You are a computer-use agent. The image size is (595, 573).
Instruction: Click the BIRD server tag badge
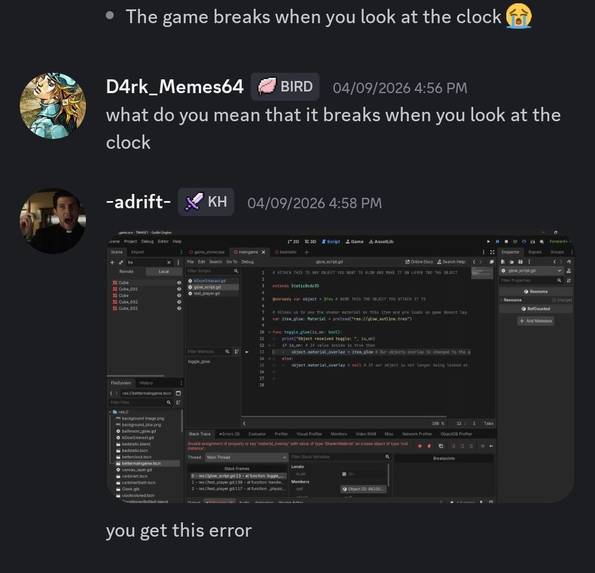285,87
